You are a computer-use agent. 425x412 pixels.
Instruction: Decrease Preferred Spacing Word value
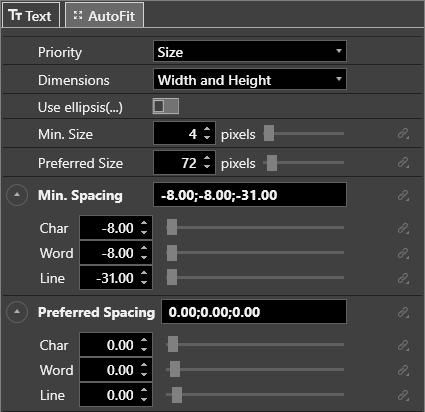point(144,374)
